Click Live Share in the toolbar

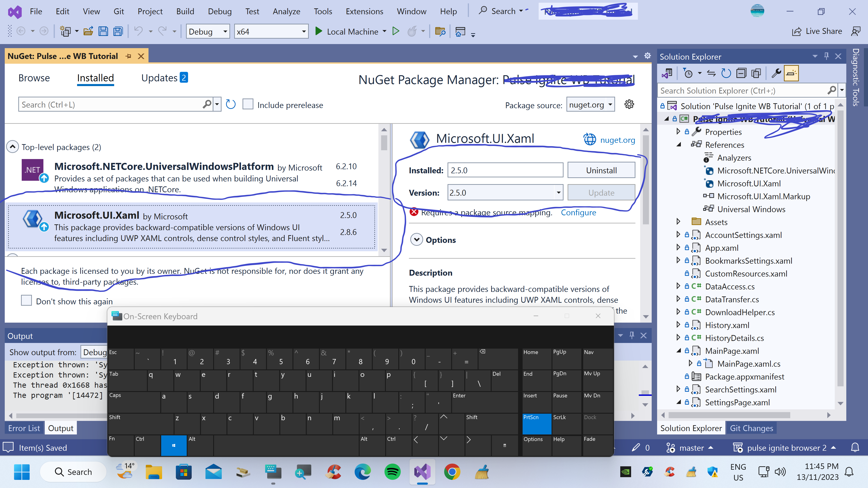click(817, 31)
